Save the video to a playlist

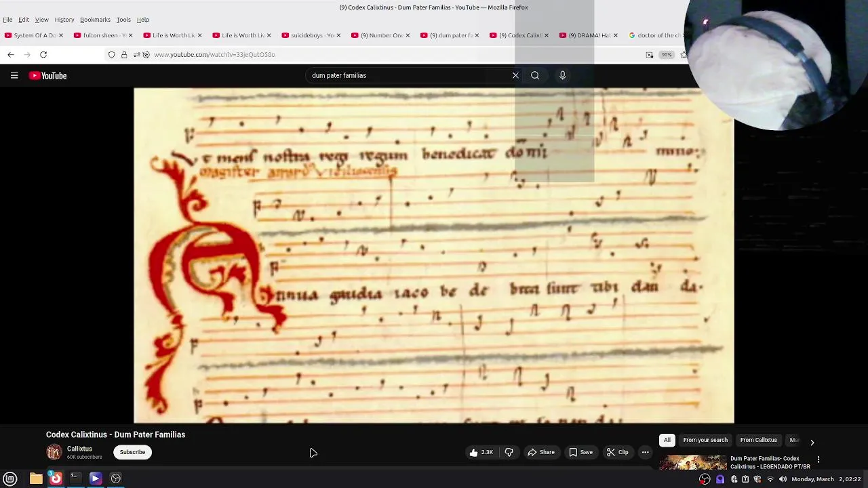tap(580, 452)
